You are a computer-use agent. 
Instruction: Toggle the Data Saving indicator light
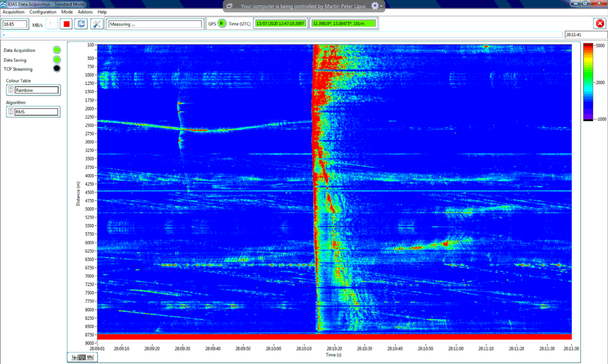pos(57,60)
